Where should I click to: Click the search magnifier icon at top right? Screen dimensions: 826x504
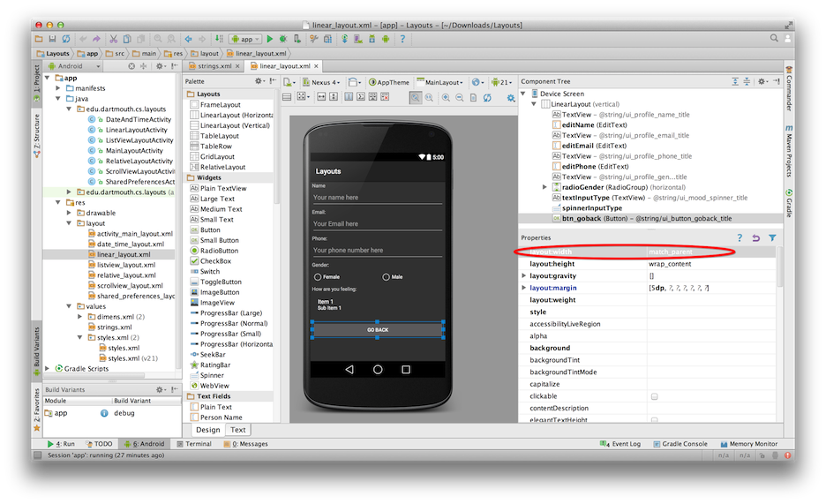click(773, 40)
